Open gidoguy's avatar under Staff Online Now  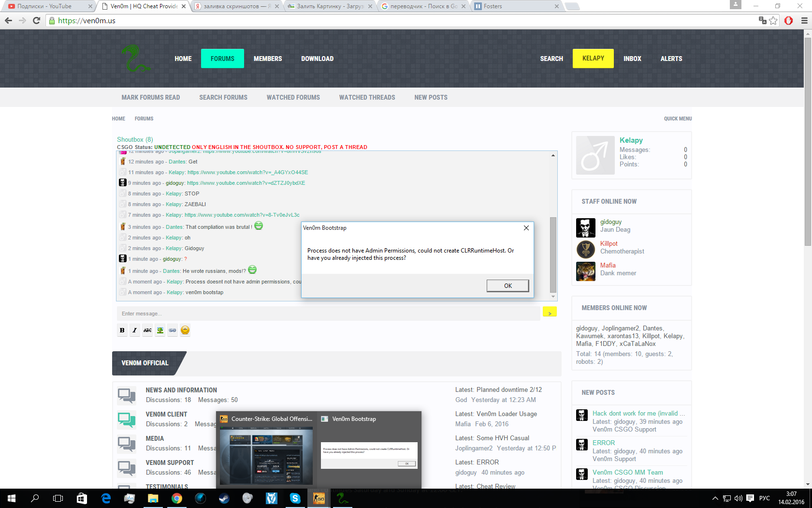point(586,227)
